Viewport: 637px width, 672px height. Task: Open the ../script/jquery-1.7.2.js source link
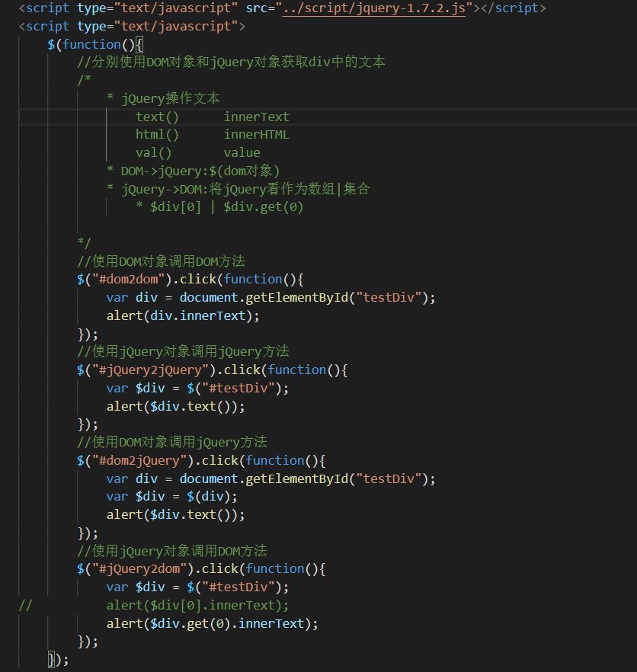point(374,8)
